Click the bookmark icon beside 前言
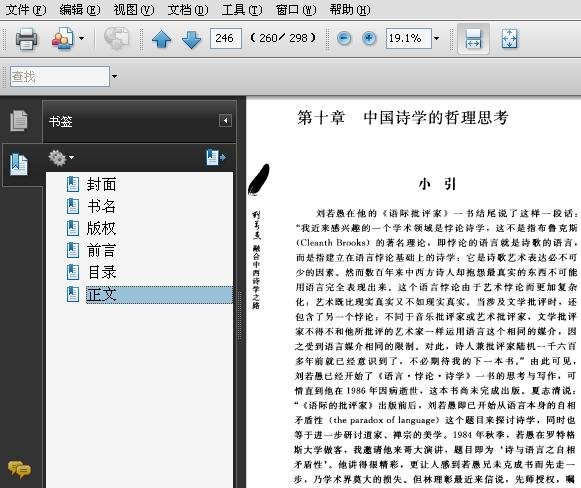The height and width of the screenshot is (488, 581). click(x=73, y=250)
